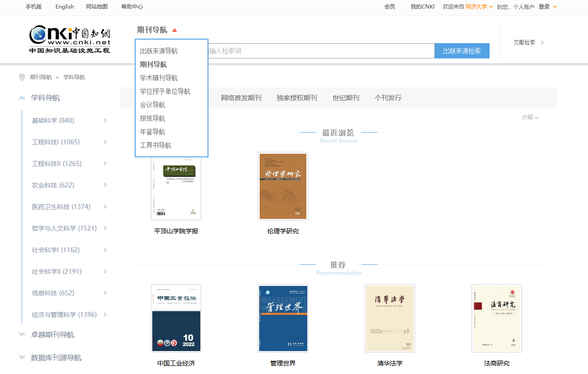588x374 pixels.
Task: Click the search keyword input field
Action: tap(319, 51)
